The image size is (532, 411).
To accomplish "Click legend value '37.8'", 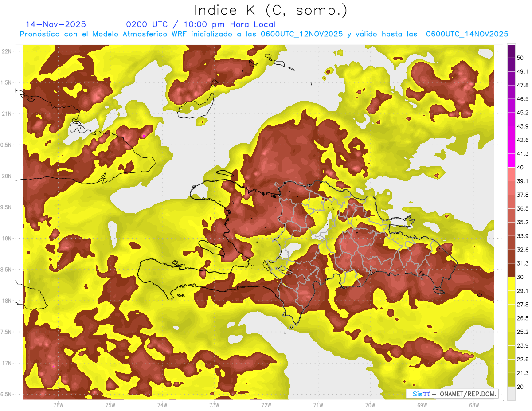I will coord(523,195).
